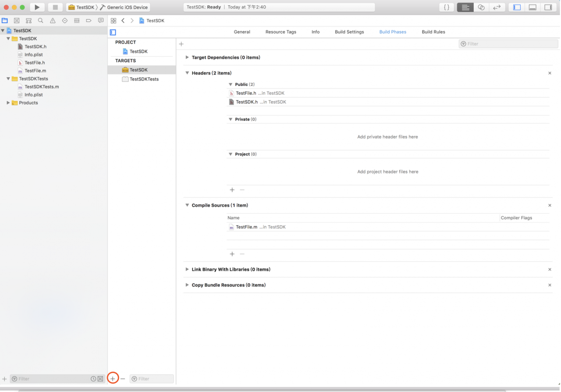Add a header file with plus

[232, 190]
